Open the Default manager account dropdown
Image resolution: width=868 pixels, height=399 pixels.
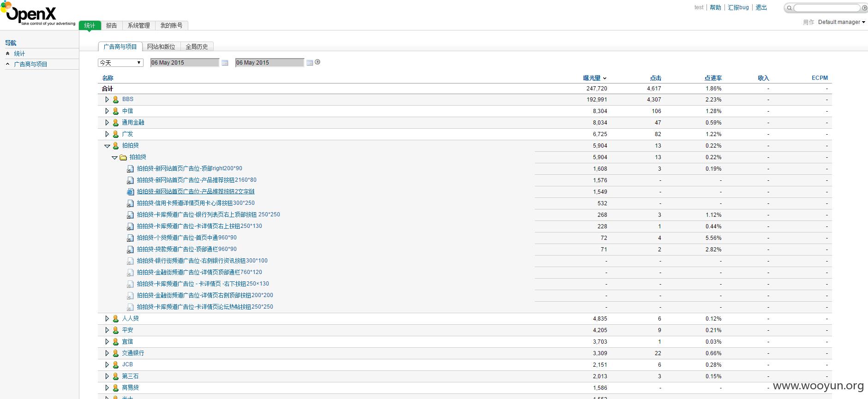(841, 22)
